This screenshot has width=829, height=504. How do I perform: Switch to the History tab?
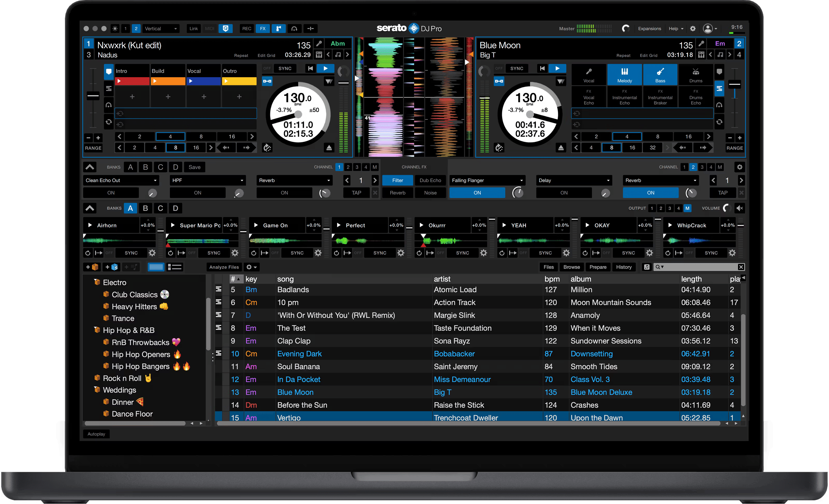[x=623, y=267]
